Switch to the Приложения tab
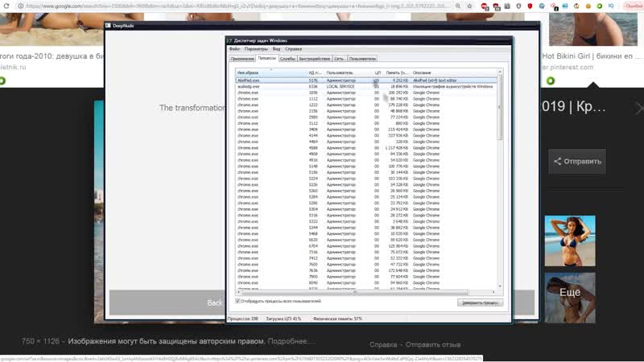The width and height of the screenshot is (644, 362). (x=242, y=59)
